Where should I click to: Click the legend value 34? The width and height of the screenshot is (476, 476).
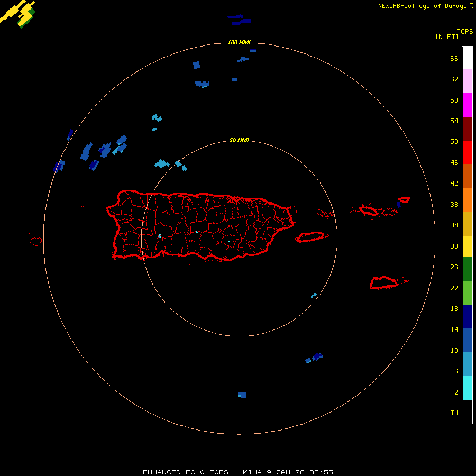(x=454, y=225)
